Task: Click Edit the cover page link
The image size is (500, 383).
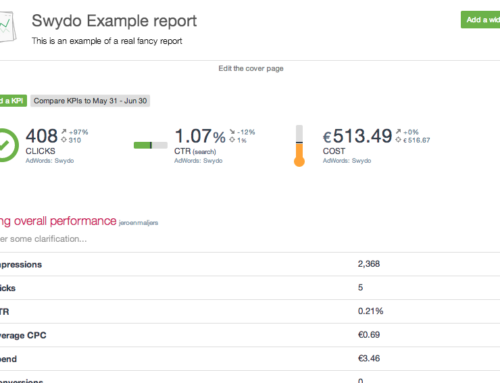Action: (251, 68)
